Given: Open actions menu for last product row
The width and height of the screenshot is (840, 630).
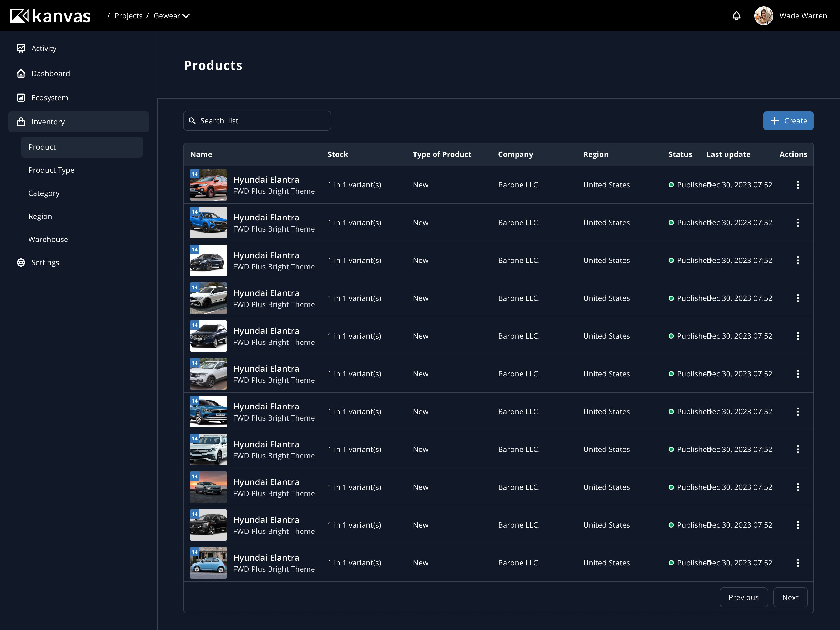Looking at the screenshot, I should point(798,563).
